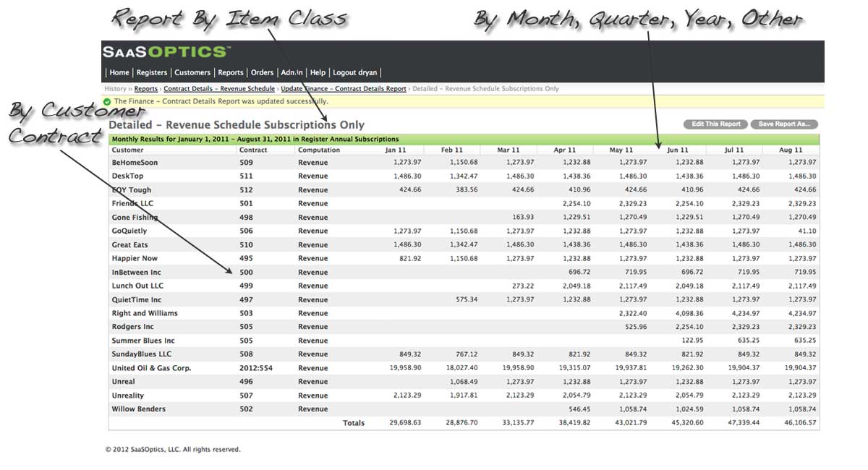Click the report title Detailed – Revenue Schedule

237,125
